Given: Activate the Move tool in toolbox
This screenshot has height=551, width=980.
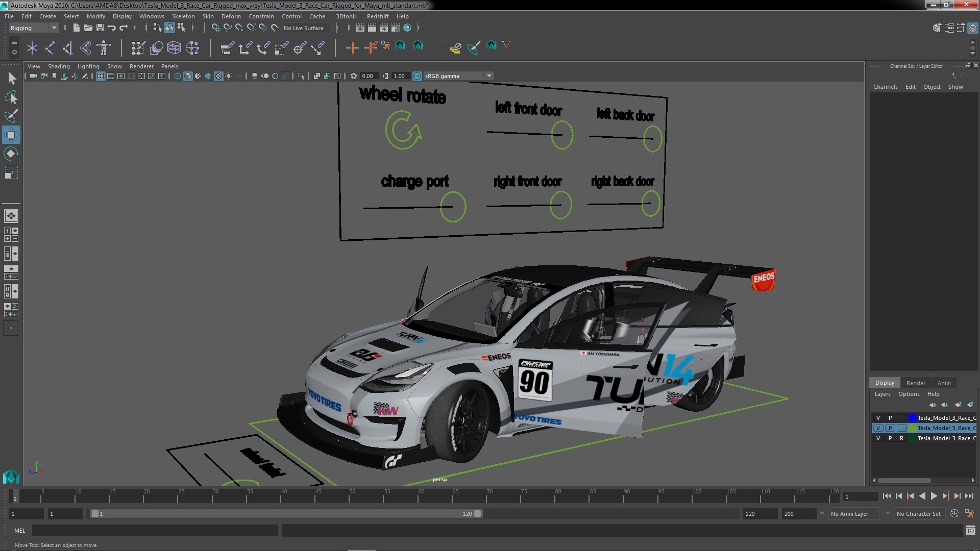Looking at the screenshot, I should click(11, 135).
